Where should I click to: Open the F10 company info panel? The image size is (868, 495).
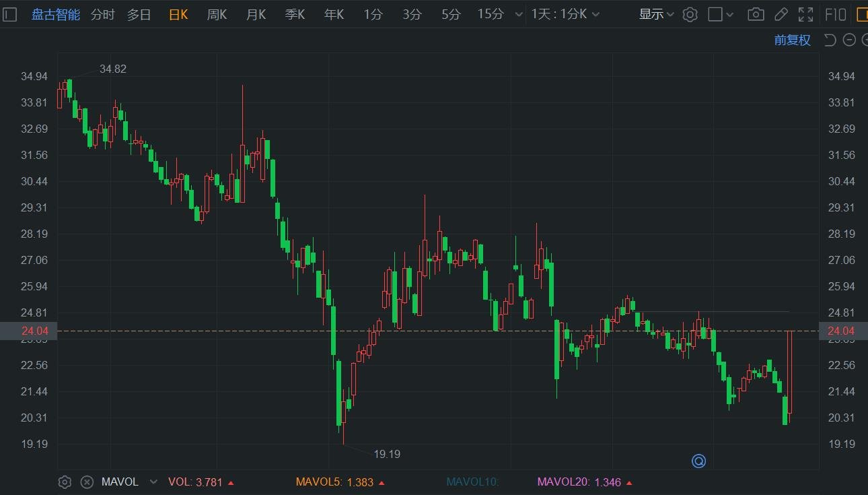[x=835, y=14]
